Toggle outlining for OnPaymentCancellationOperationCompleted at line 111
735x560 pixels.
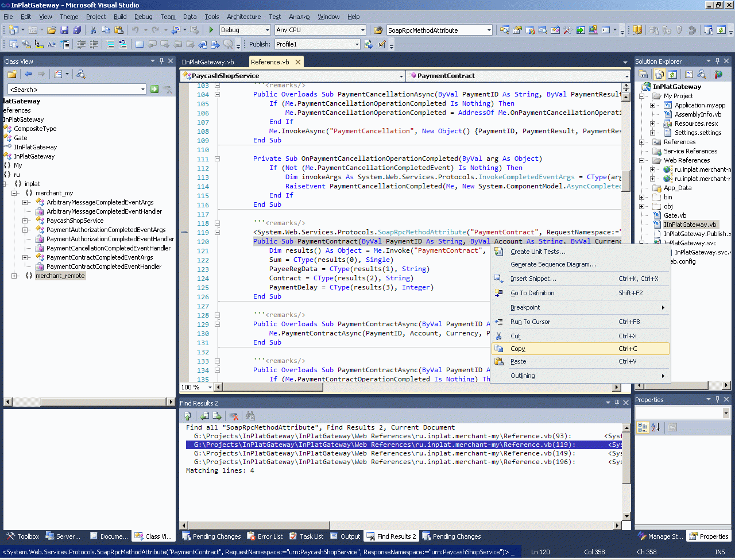(x=217, y=159)
